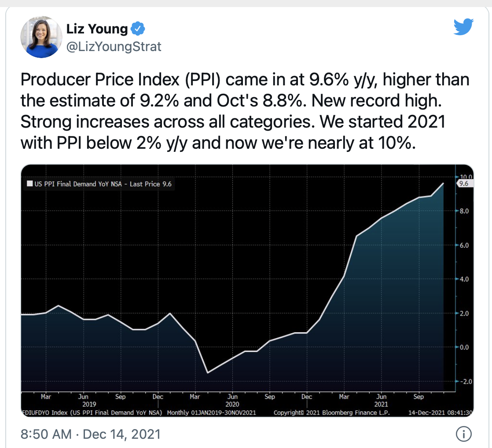The width and height of the screenshot is (492, 448).
Task: Click the 8.0 y-axis label
Action: 464,211
